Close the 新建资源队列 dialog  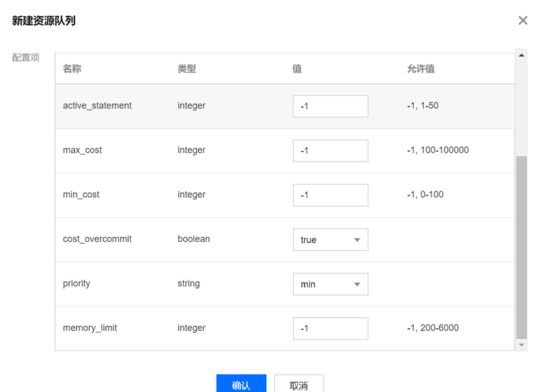coord(523,21)
